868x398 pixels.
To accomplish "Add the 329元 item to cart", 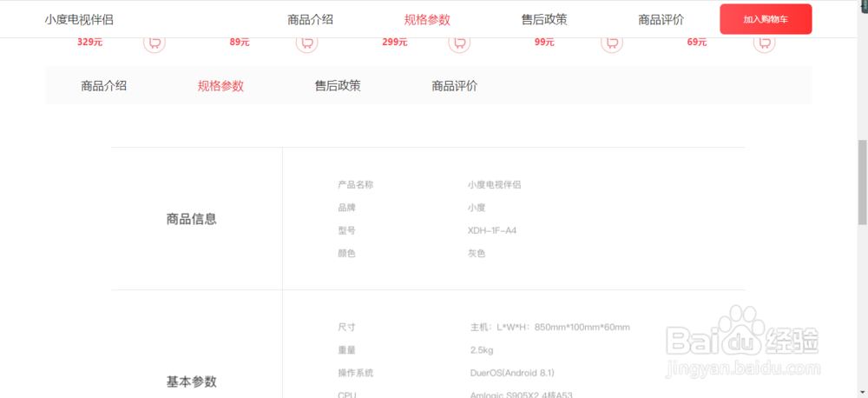I will 155,43.
